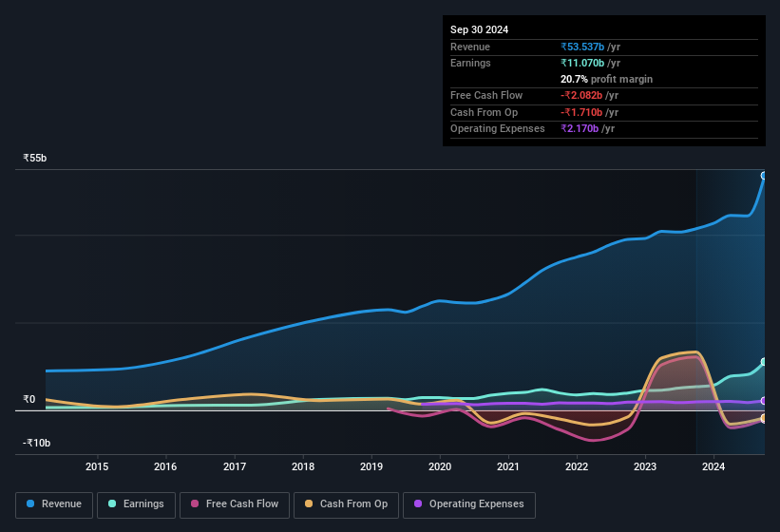Click the 2020 axis label
The image size is (780, 532).
[440, 466]
